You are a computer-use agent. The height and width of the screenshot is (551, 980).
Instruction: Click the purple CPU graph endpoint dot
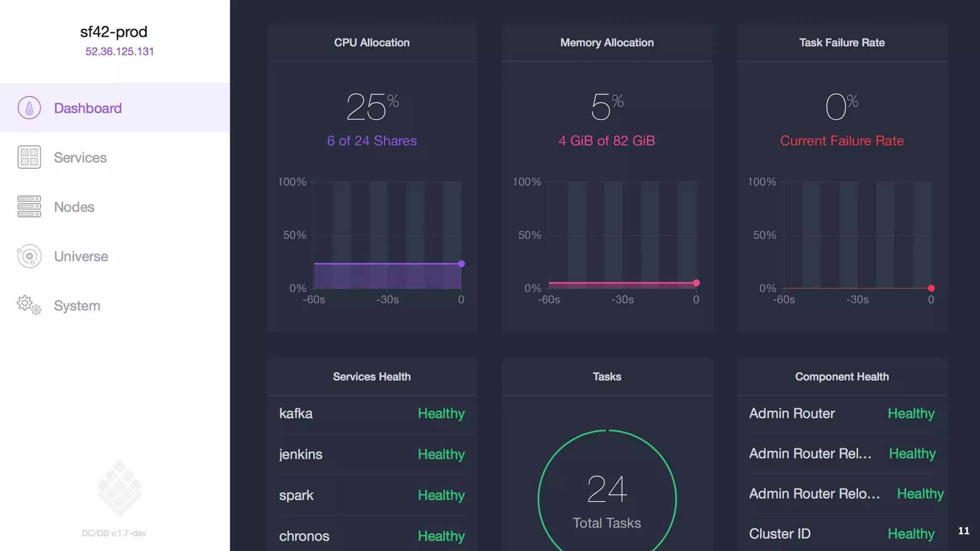461,264
